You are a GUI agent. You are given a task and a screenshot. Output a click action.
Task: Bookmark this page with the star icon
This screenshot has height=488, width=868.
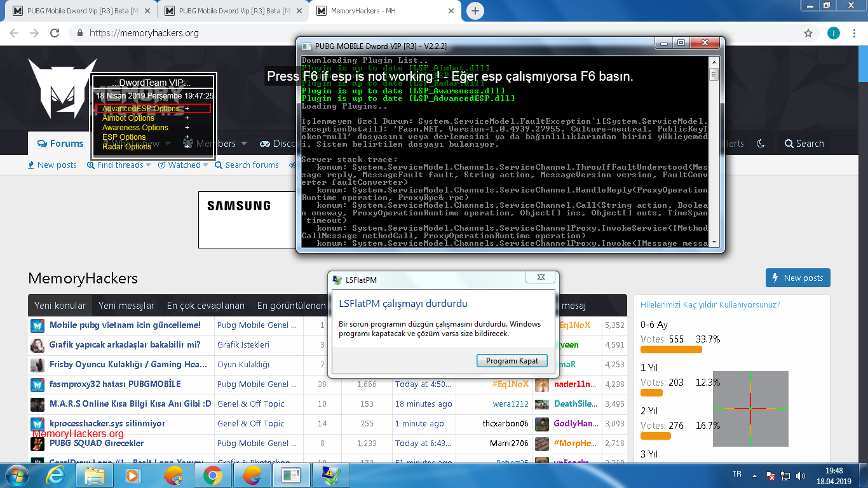808,33
